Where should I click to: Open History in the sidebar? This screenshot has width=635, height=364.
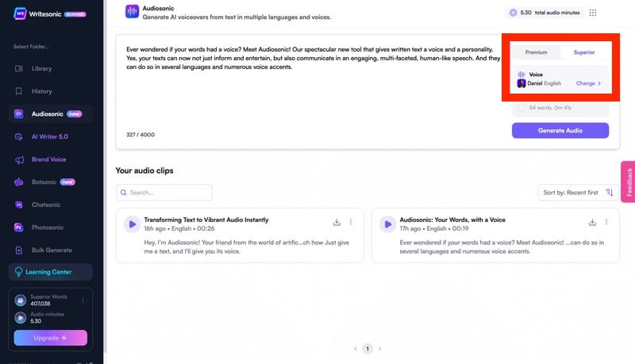[x=51, y=91]
